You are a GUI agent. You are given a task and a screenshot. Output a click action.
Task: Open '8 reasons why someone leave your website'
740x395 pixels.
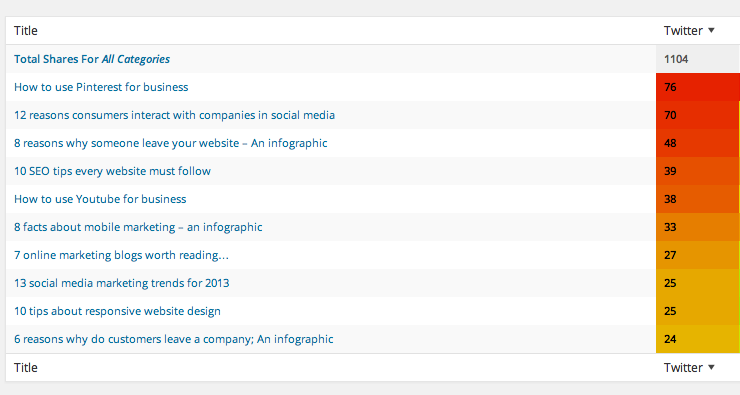pyautogui.click(x=170, y=143)
